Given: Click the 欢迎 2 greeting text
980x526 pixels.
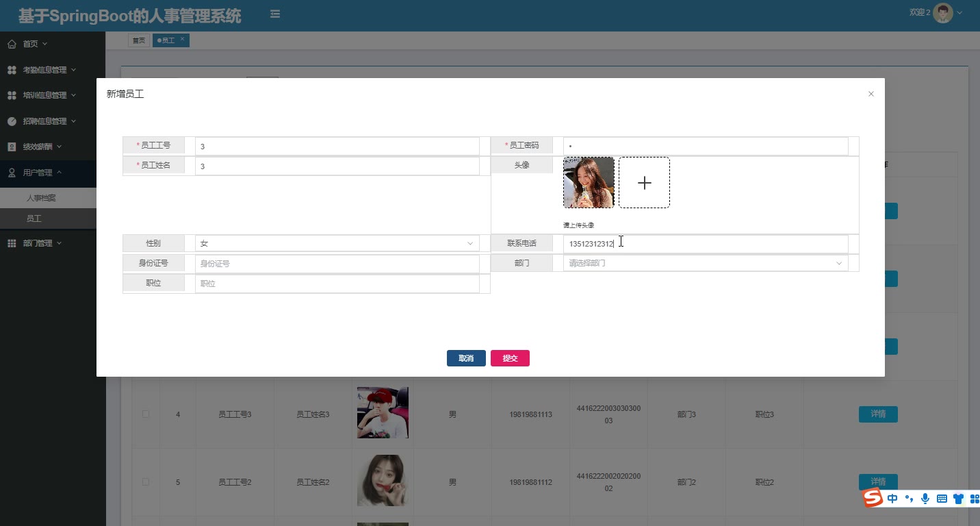Looking at the screenshot, I should [x=920, y=13].
